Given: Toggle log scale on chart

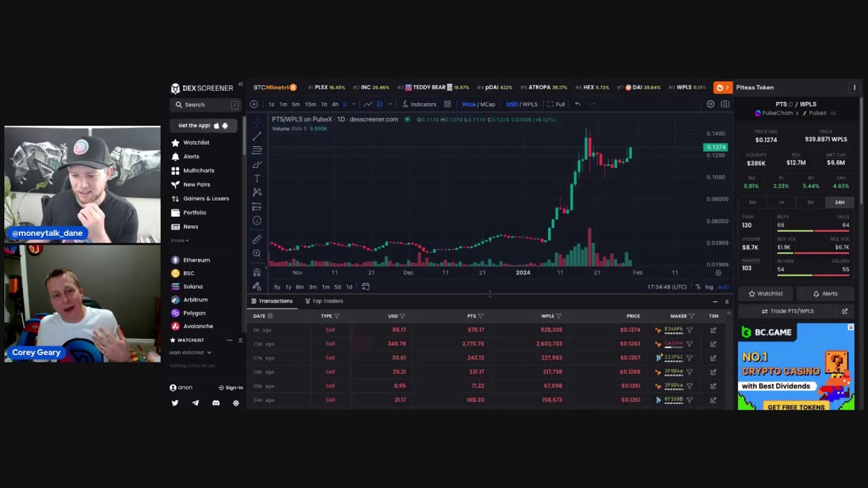Looking at the screenshot, I should click(709, 287).
